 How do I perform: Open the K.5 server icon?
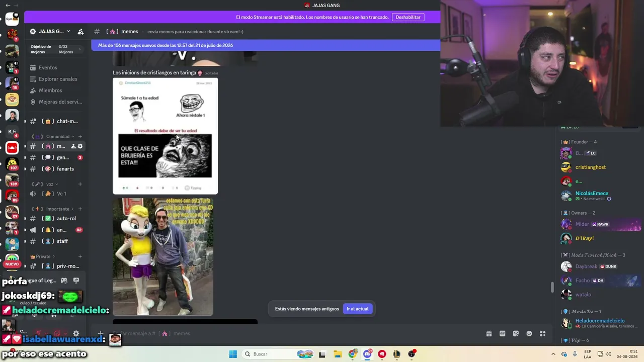(12, 132)
